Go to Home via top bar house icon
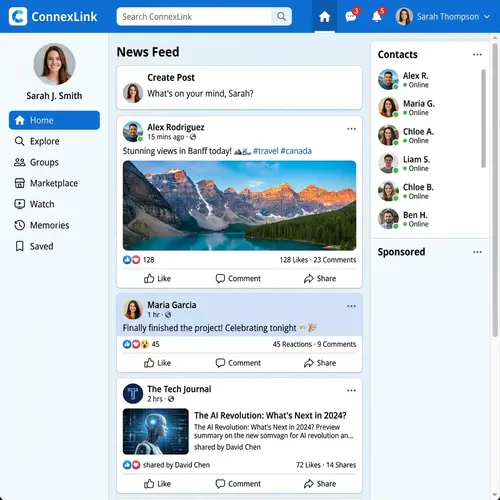500x500 pixels. point(324,16)
